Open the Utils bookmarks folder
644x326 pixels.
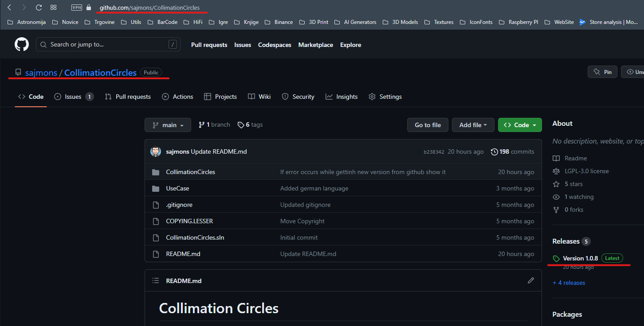pyautogui.click(x=131, y=22)
